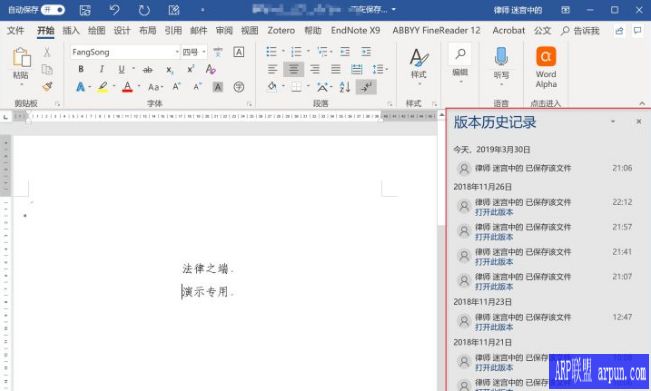Open version saved at 12:47
Viewport: 651px width, 391px height.
tap(494, 327)
